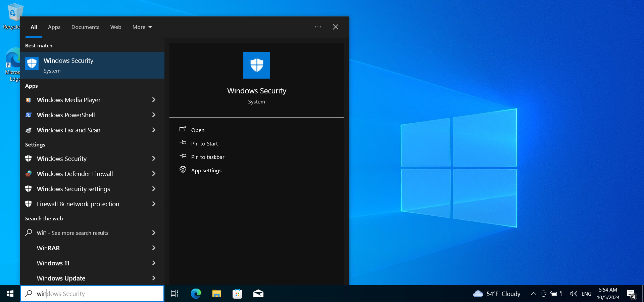Select 'win - See more search results'
The width and height of the screenshot is (644, 302).
click(x=92, y=233)
